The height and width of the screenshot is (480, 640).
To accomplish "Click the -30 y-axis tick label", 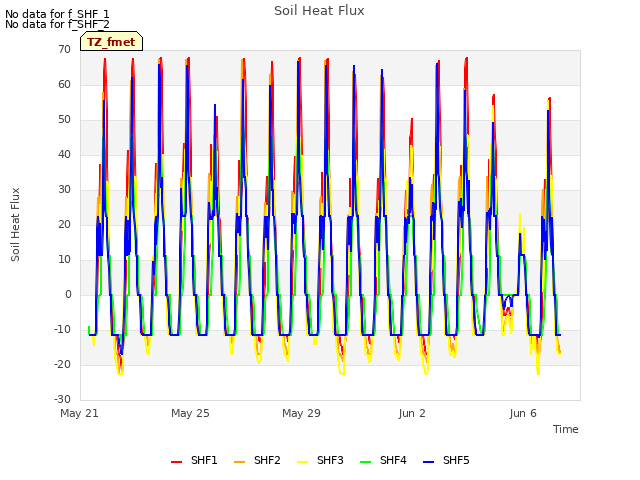I will tap(62, 399).
